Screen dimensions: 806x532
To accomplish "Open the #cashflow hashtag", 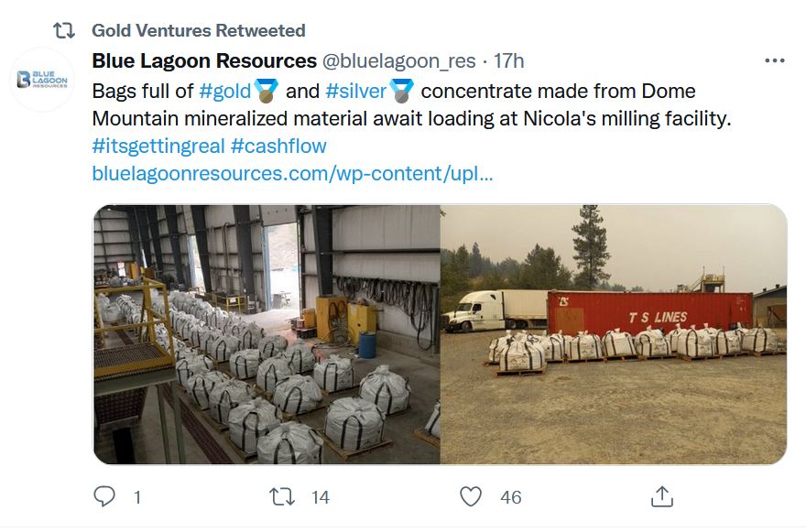I will coord(278,146).
